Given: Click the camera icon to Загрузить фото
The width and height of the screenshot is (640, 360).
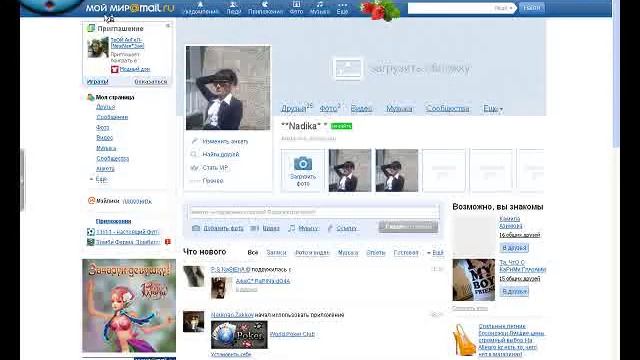Looking at the screenshot, I should tap(303, 164).
